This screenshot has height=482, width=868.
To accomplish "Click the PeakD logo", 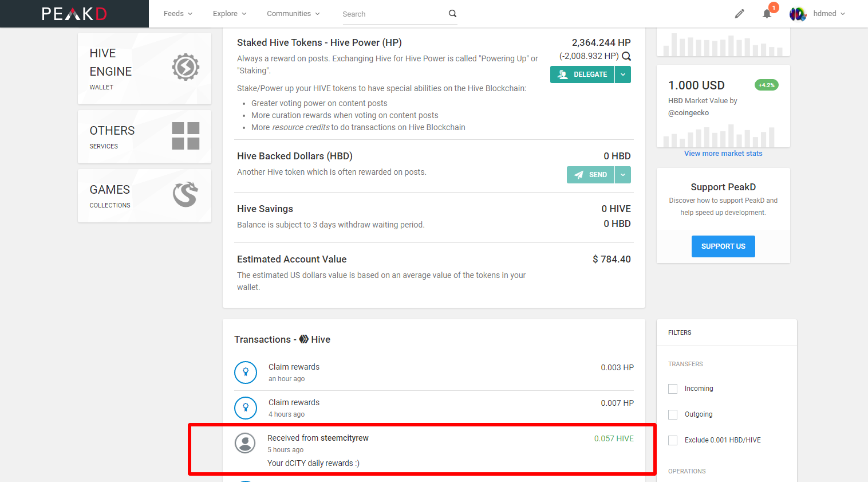I will 74,14.
